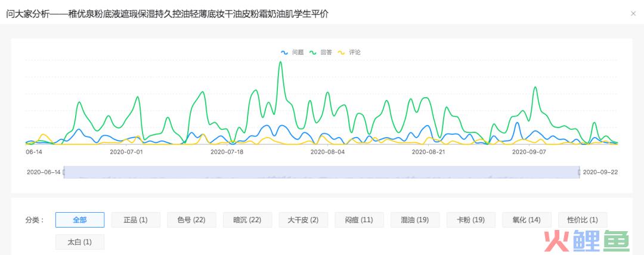The height and width of the screenshot is (255, 644).
Task: Click the highest peak of the green 回答 line
Action: point(280,62)
